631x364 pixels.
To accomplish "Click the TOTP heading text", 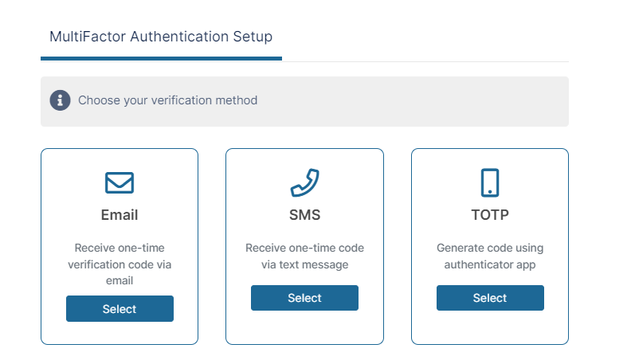I will point(490,215).
